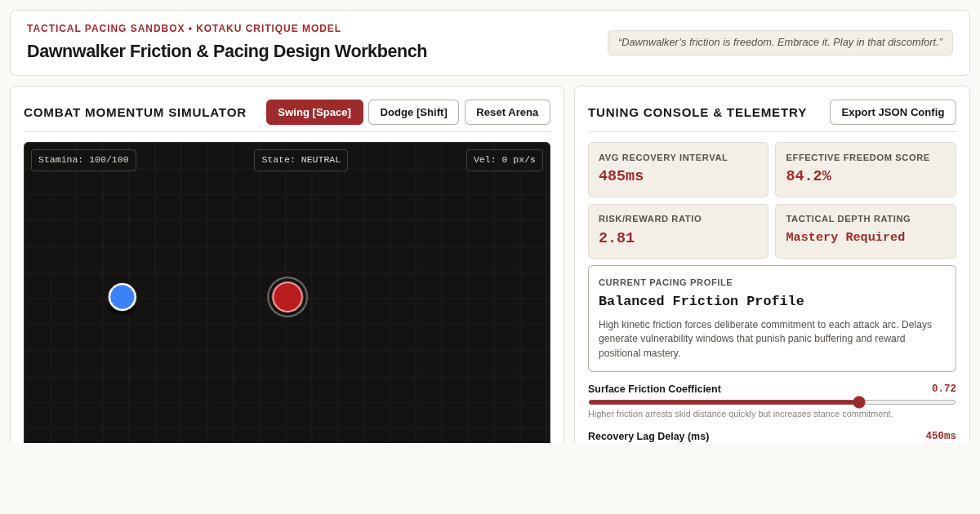The height and width of the screenshot is (514, 980).
Task: Click the Dawnwalker Friction & Pacing Design Workbench title
Action: 227,51
